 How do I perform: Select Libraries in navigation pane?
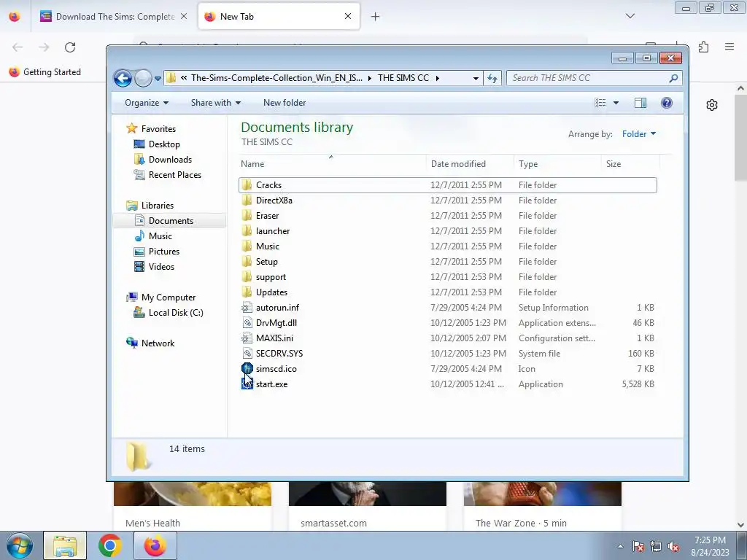coord(158,206)
